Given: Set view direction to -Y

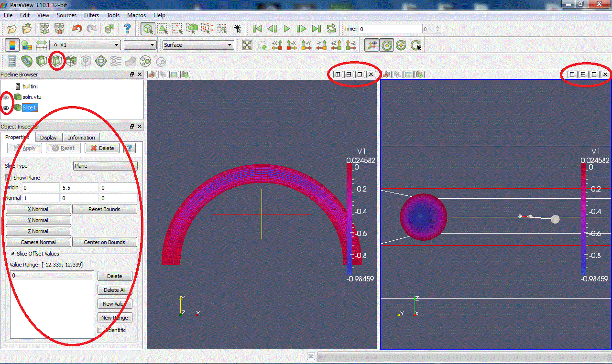Looking at the screenshot, I should pos(321,45).
